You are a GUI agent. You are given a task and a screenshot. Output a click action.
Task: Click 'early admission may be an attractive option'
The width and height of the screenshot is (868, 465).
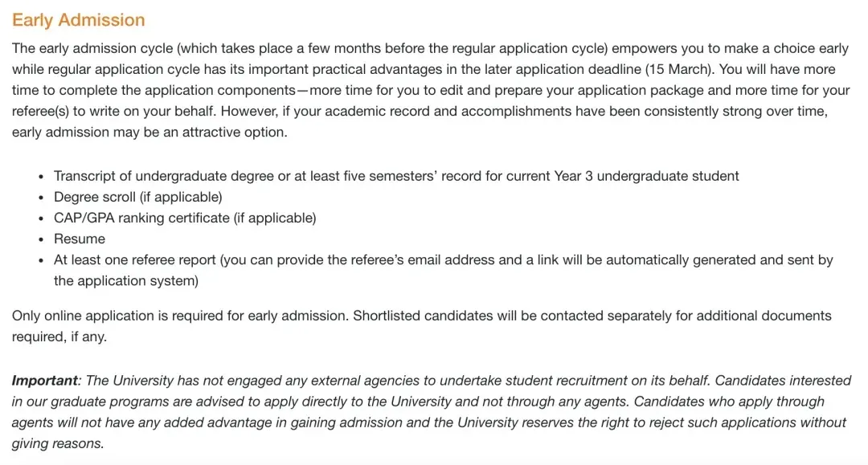(x=149, y=132)
